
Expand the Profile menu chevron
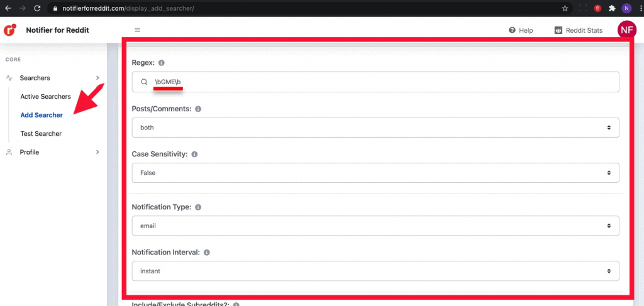click(97, 152)
